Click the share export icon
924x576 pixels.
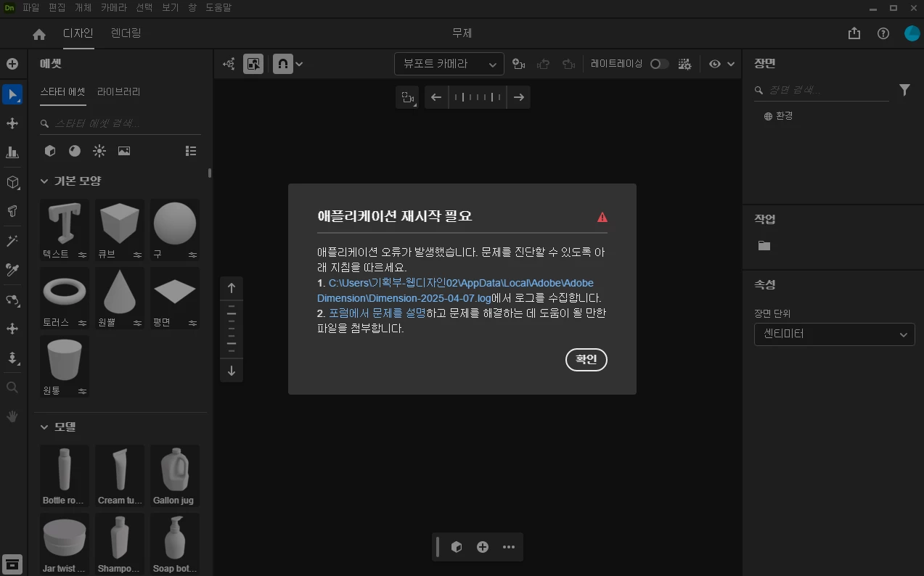[x=854, y=33]
